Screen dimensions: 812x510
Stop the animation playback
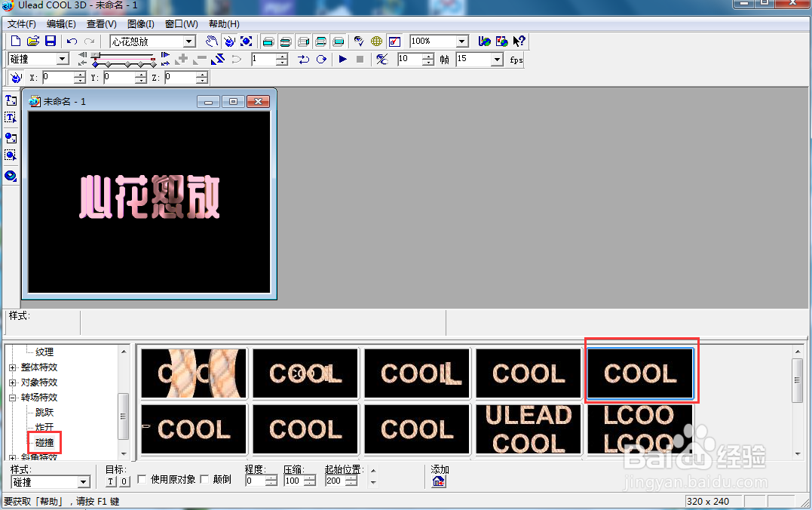[x=360, y=59]
